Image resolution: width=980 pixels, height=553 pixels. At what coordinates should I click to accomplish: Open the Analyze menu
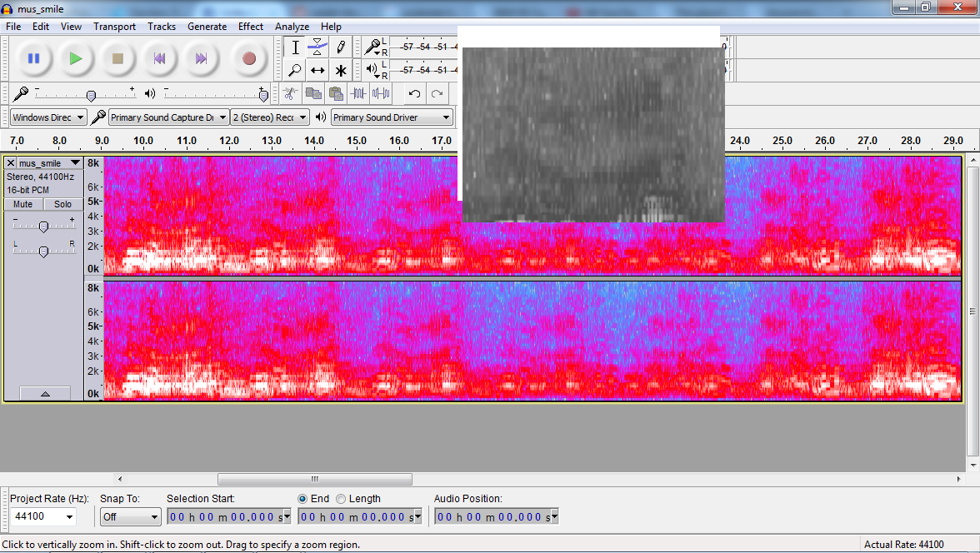(x=292, y=27)
